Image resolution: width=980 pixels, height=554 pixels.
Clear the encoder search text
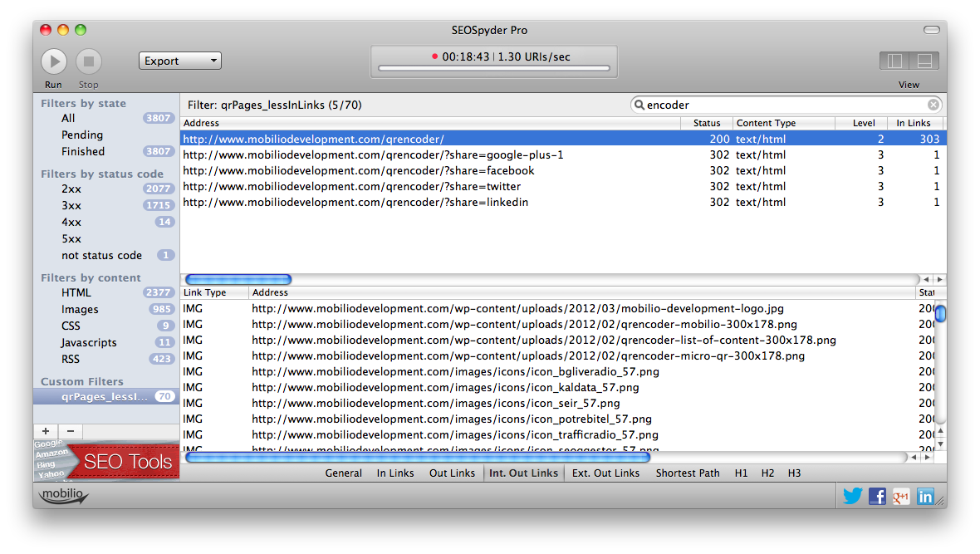pyautogui.click(x=933, y=105)
